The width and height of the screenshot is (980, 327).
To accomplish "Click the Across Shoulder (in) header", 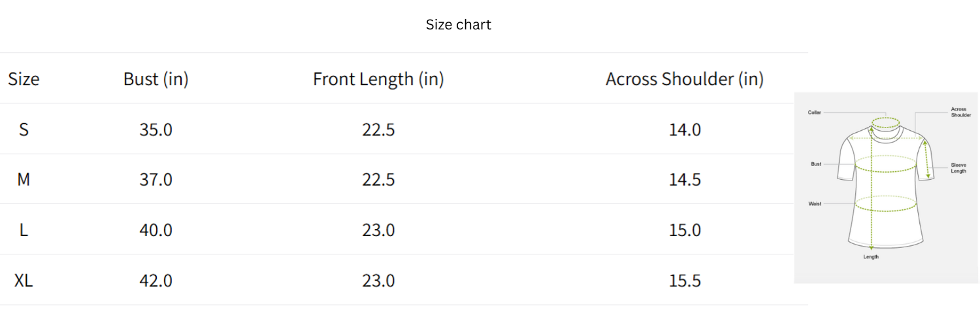I will [684, 79].
